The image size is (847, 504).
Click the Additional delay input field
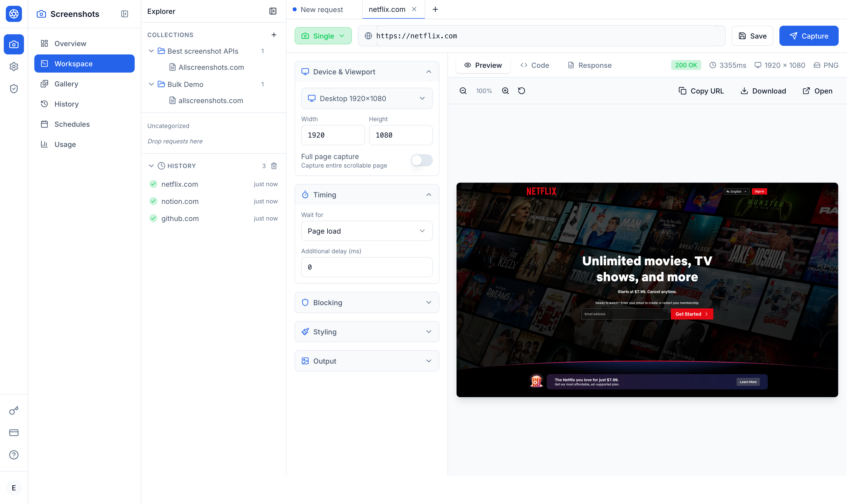point(366,267)
